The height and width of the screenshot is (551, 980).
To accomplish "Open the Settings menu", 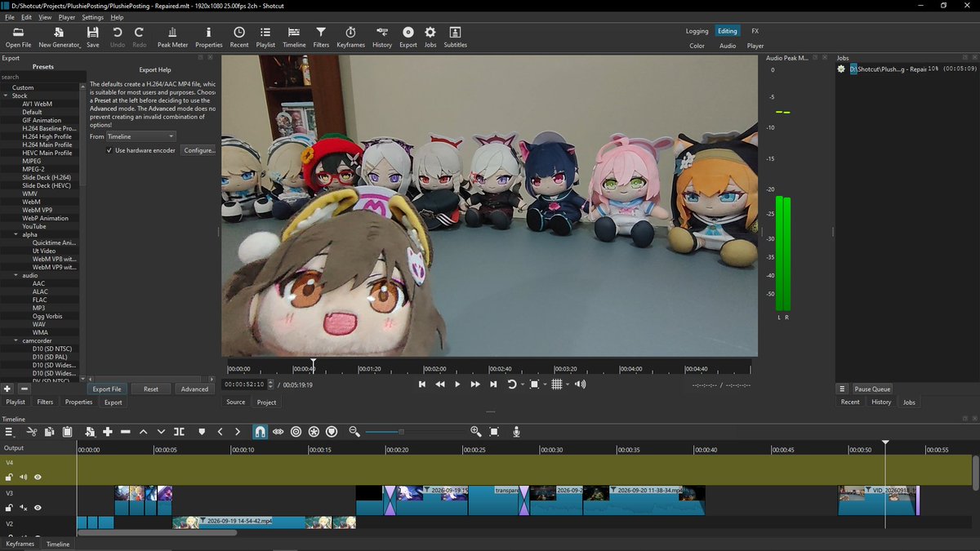I will click(92, 17).
